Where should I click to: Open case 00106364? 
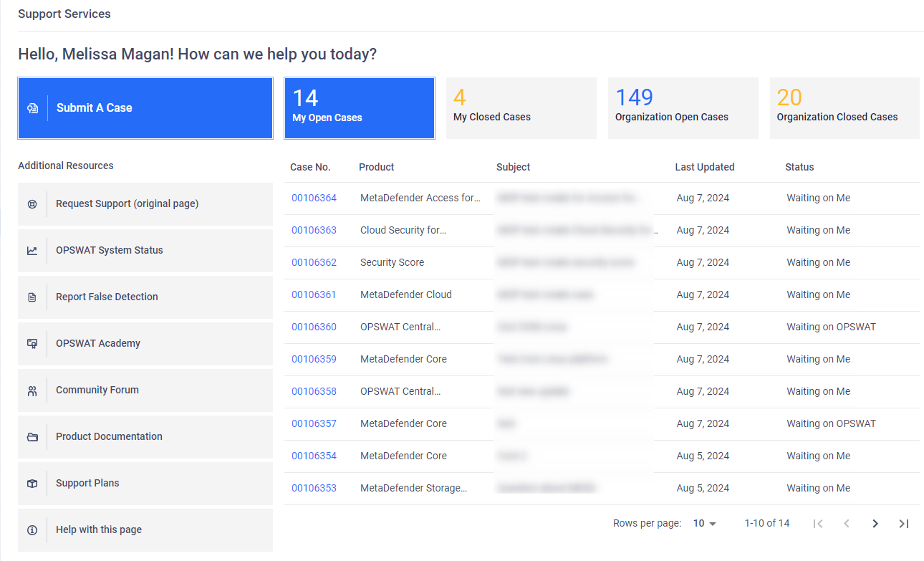point(314,198)
